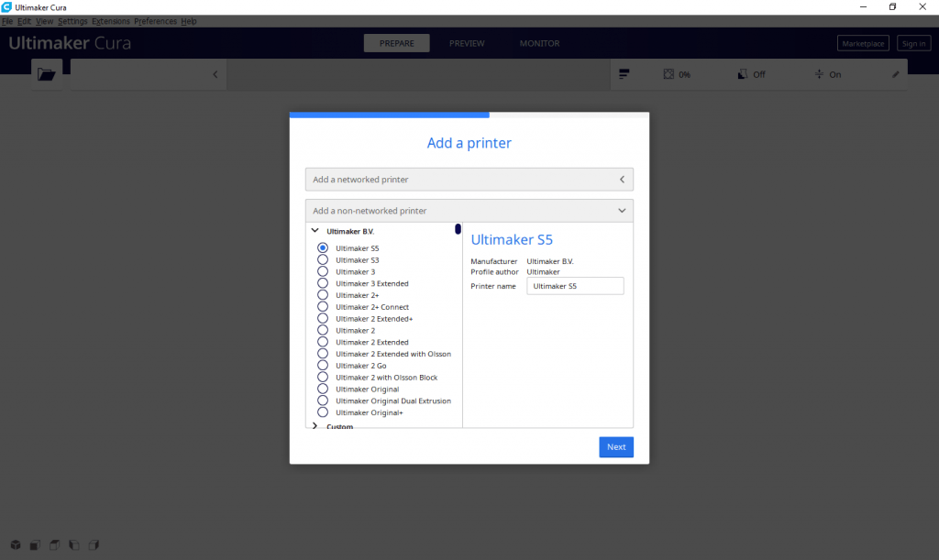
Task: Click the Ultimaker Cura title bar icon
Action: point(6,7)
